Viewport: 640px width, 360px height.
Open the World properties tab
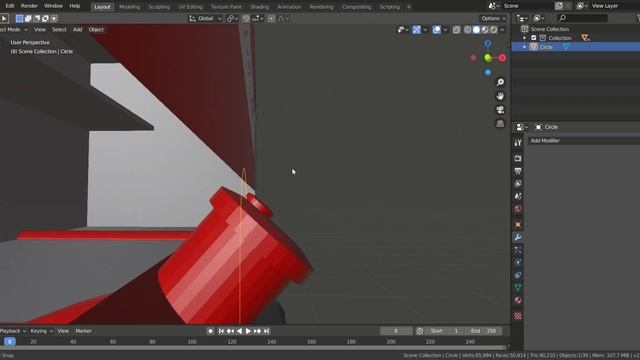click(518, 209)
